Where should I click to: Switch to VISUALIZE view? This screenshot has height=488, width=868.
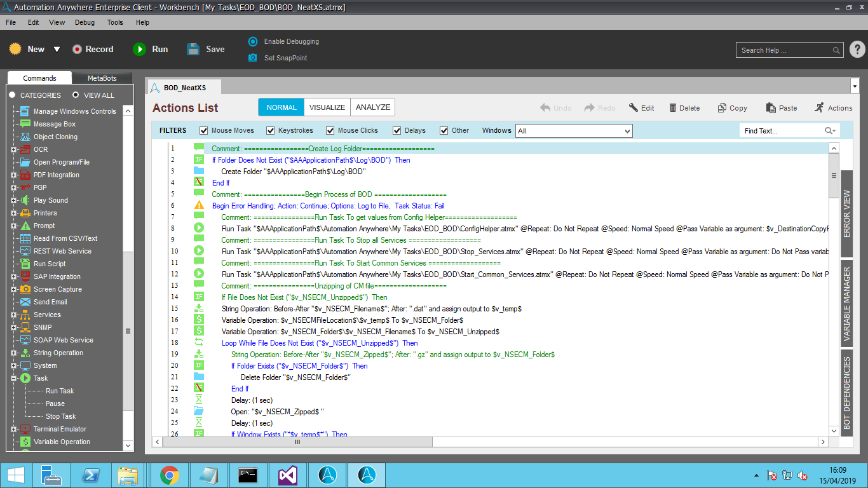327,107
